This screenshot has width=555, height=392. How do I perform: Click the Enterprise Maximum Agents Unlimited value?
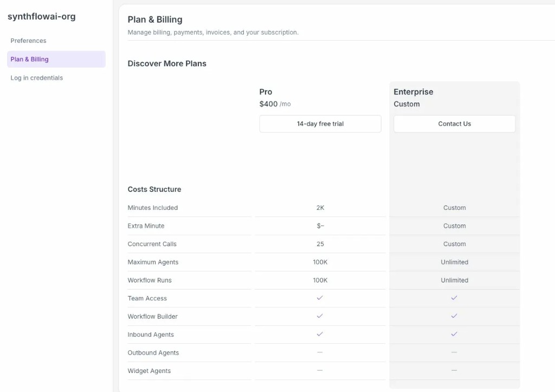454,262
